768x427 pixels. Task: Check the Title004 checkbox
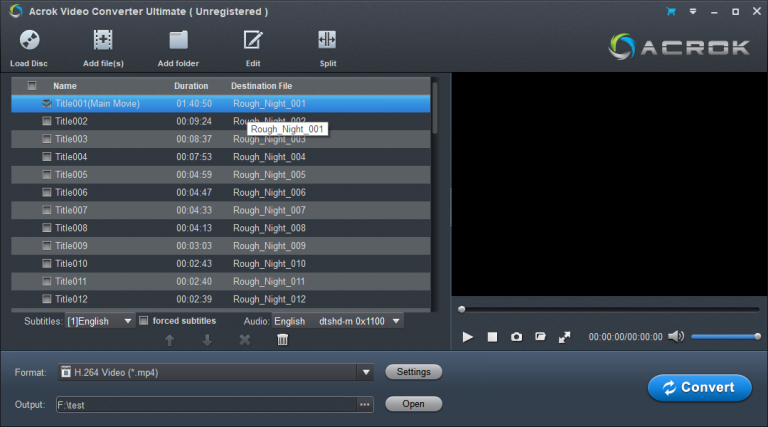pyautogui.click(x=47, y=157)
